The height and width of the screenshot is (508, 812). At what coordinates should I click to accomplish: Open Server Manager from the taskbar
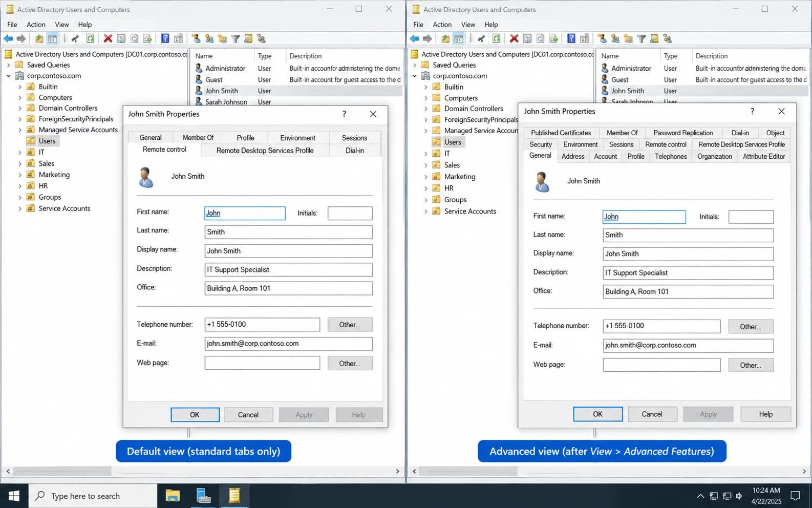[x=203, y=496]
